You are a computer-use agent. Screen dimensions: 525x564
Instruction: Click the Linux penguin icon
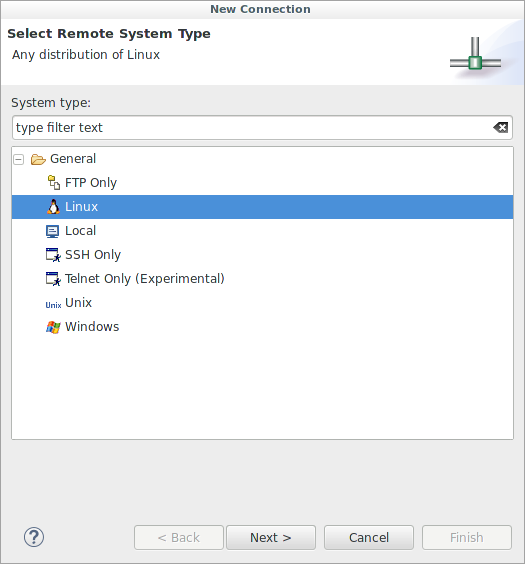point(54,207)
